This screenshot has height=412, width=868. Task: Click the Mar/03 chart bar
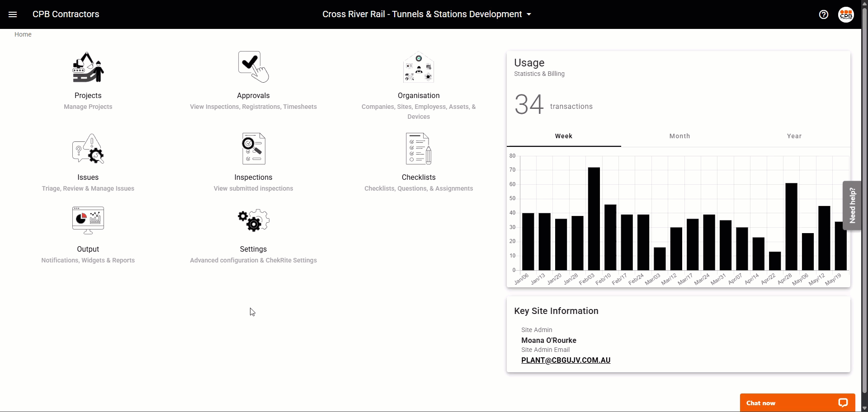660,259
